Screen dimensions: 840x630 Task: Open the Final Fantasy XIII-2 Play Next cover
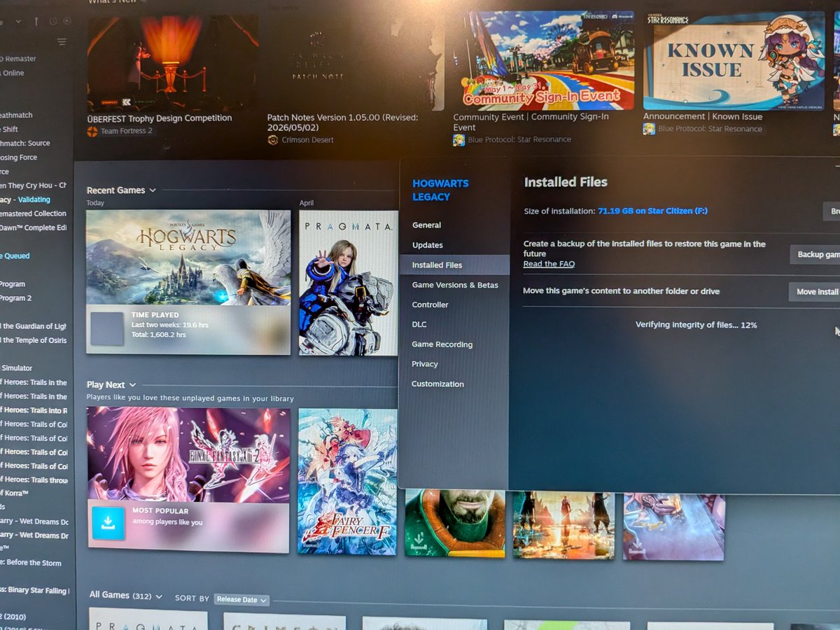point(188,454)
